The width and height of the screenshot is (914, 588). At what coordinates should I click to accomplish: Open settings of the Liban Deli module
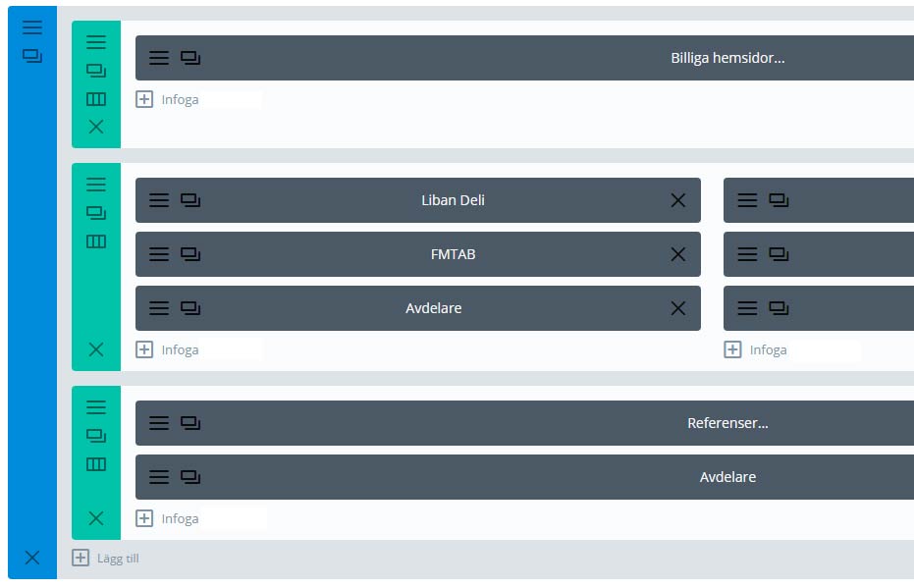tap(159, 200)
